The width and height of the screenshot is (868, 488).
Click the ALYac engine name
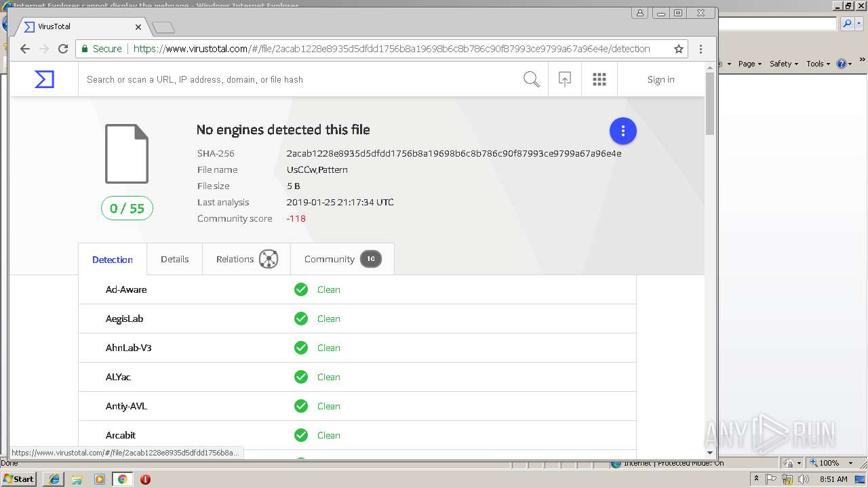point(118,377)
